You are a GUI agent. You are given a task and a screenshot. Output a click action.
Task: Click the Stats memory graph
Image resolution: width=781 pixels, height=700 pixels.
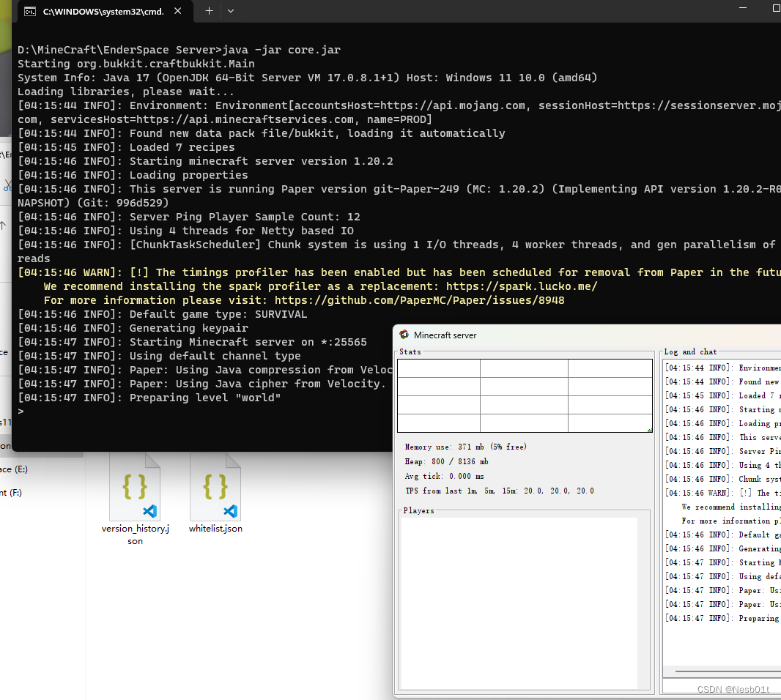click(x=525, y=395)
